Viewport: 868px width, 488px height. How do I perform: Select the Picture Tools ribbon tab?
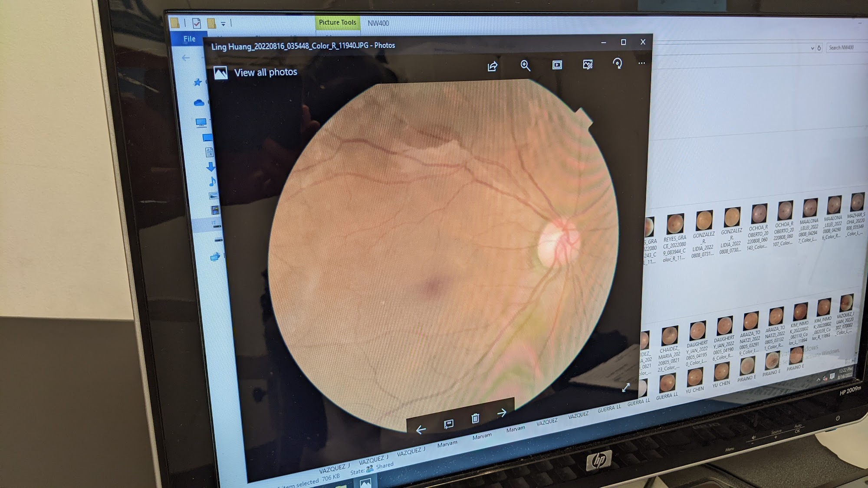(x=337, y=22)
